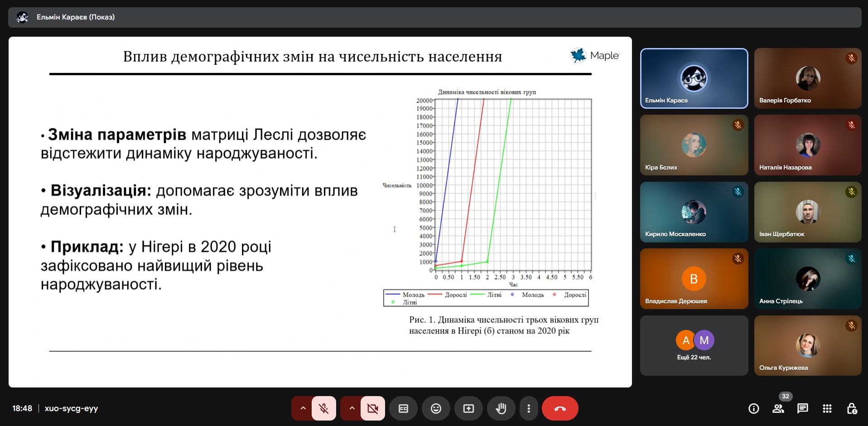Click 'Ельмін Караєв (Показ)' presenter label
This screenshot has height=426, width=868.
(76, 17)
